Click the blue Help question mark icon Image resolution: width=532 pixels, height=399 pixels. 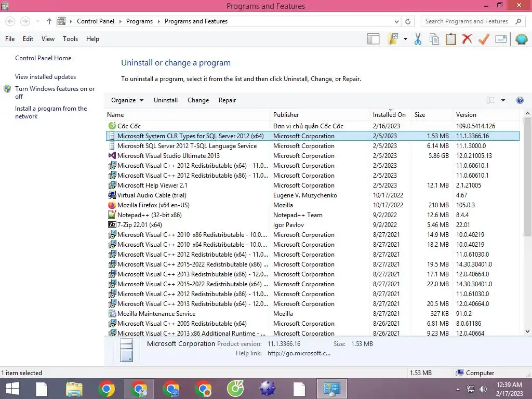[520, 100]
